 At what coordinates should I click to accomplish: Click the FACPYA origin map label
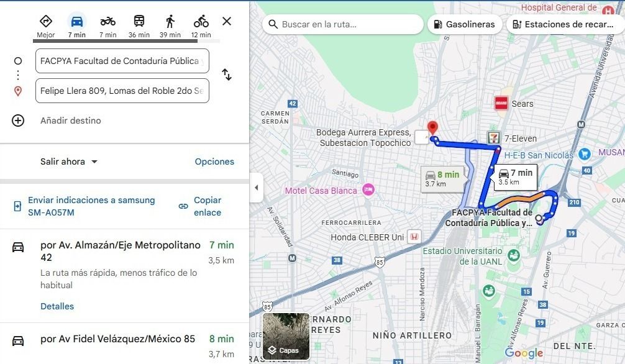[490, 217]
